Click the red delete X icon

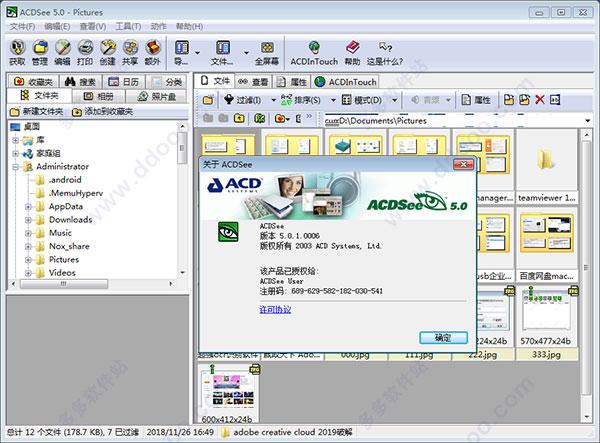click(x=540, y=100)
